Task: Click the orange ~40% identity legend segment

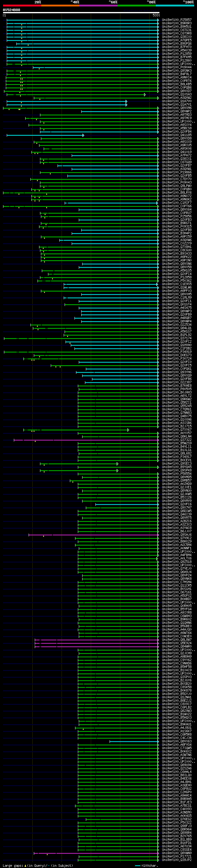Action: tap(60, 6)
